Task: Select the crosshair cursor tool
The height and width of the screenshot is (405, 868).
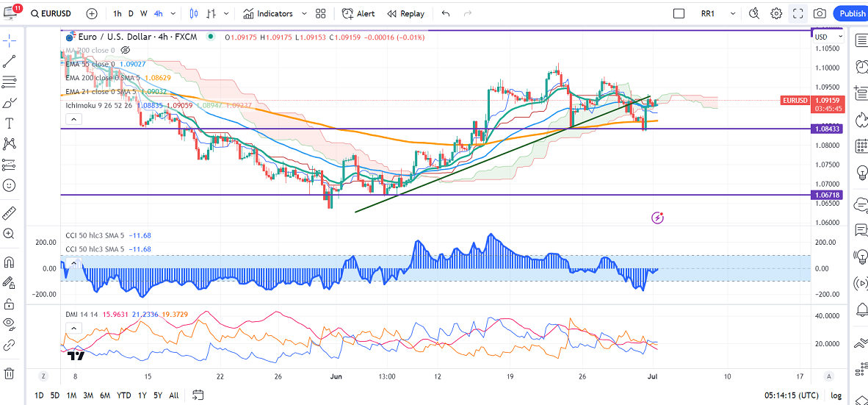Action: click(10, 40)
